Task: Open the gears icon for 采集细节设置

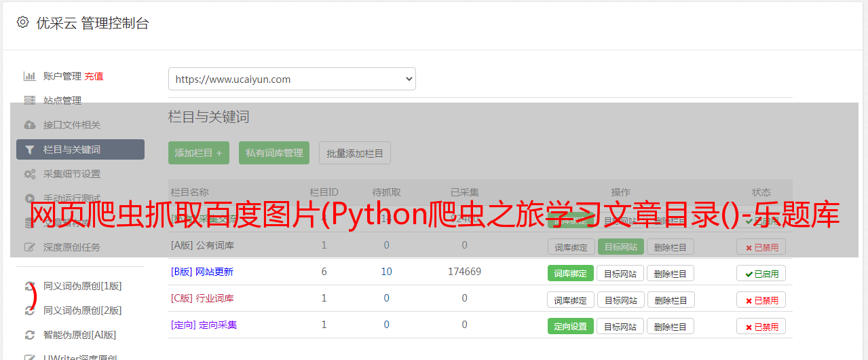Action: pos(30,174)
